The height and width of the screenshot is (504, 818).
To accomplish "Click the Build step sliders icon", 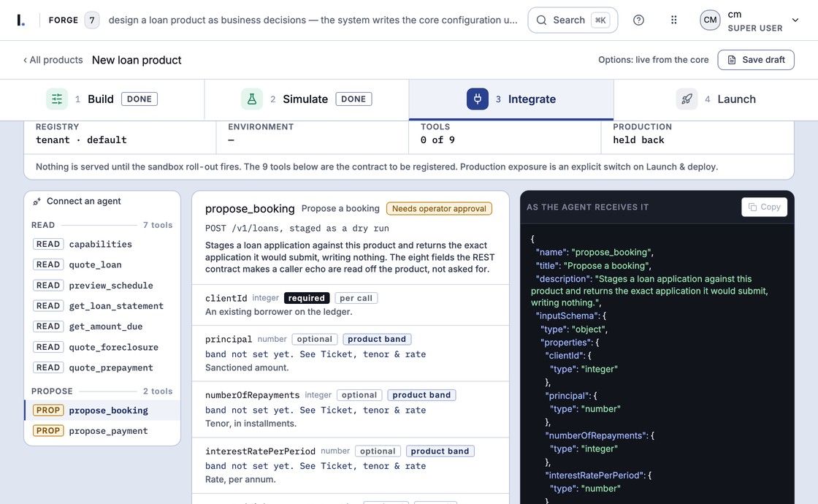I will tap(57, 99).
